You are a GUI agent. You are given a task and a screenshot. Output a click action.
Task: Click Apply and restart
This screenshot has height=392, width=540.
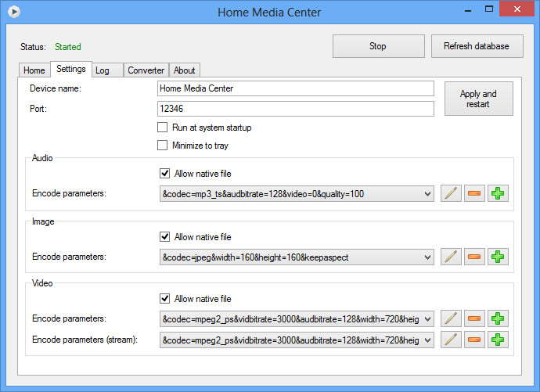[x=479, y=99]
